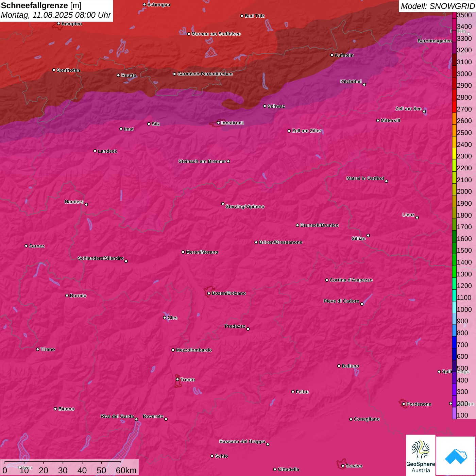Viewport: 476px width, 476px height.
Task: Click the 'Bruneck/Brunico' label
Action: tap(319, 225)
